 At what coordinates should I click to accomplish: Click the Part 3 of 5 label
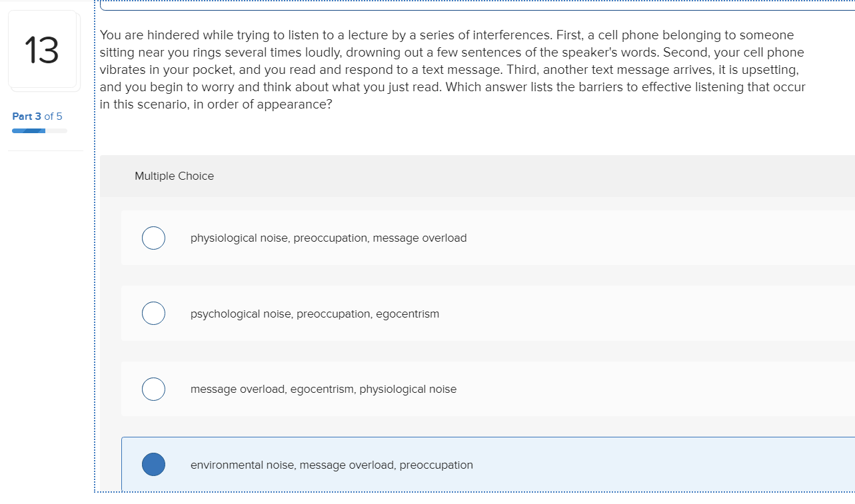coord(37,116)
